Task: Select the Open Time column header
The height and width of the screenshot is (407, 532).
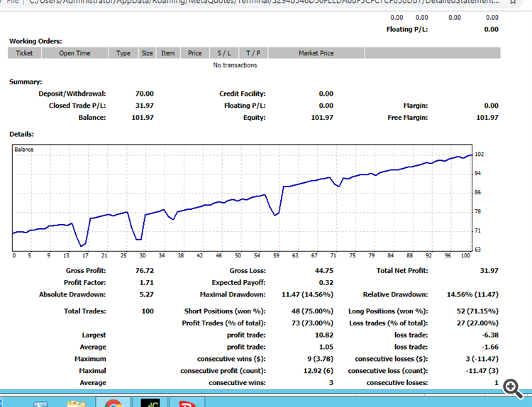Action: click(x=74, y=53)
